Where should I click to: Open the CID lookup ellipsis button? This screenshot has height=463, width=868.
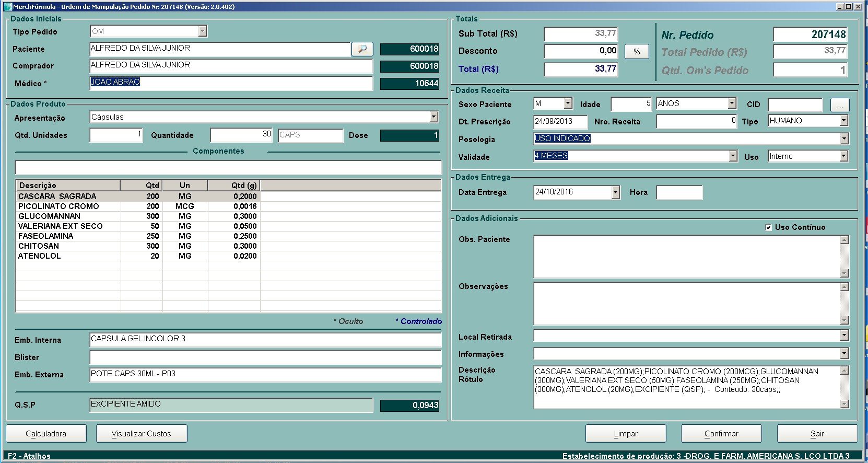[839, 105]
